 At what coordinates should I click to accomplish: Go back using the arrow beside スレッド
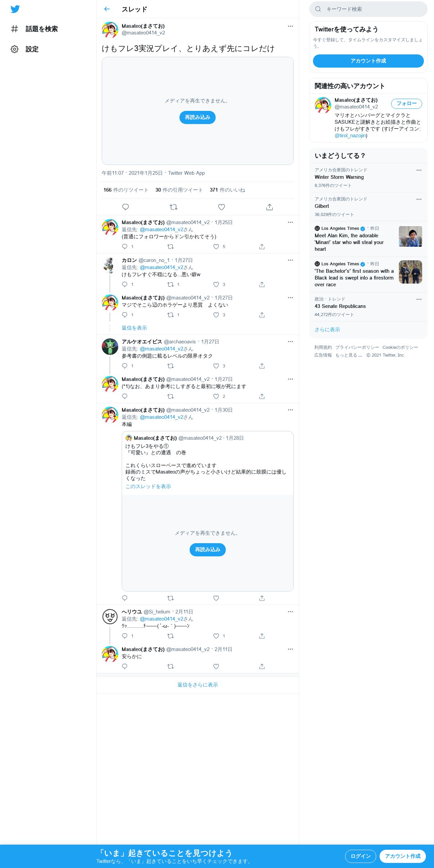[x=107, y=9]
